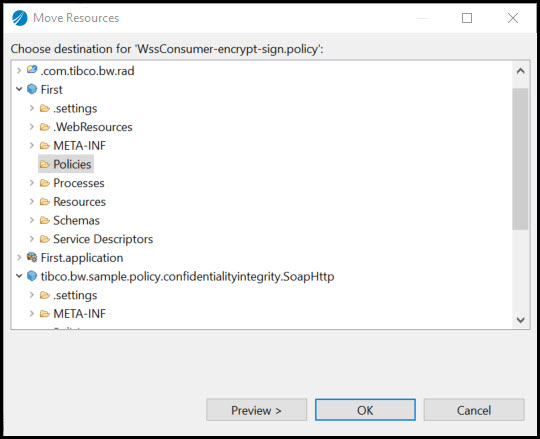Click the Processes folder icon
The width and height of the screenshot is (540, 439).
pos(45,183)
